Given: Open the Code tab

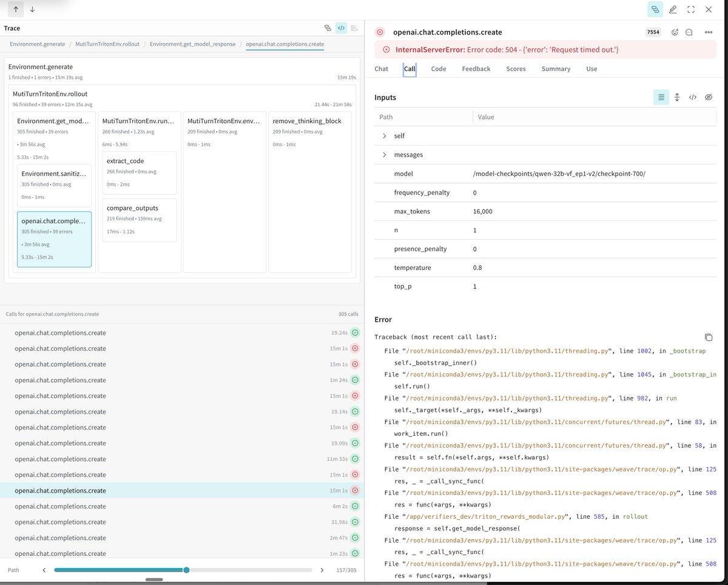Looking at the screenshot, I should (x=439, y=69).
